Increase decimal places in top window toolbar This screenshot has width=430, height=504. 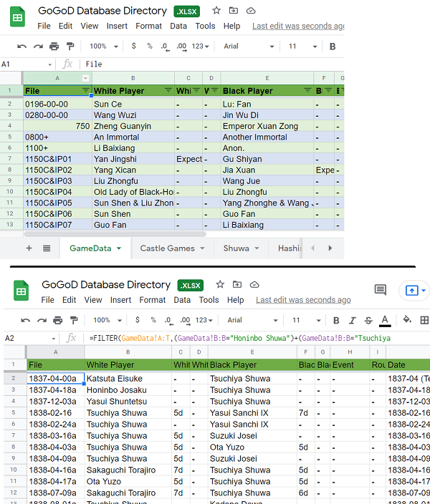pyautogui.click(x=181, y=47)
